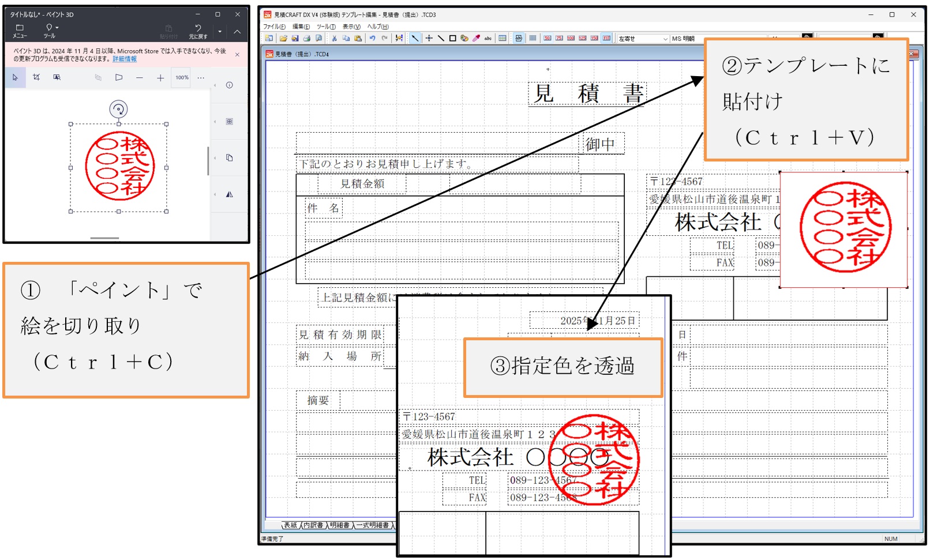Toggle the FIT zoom button

point(606,39)
